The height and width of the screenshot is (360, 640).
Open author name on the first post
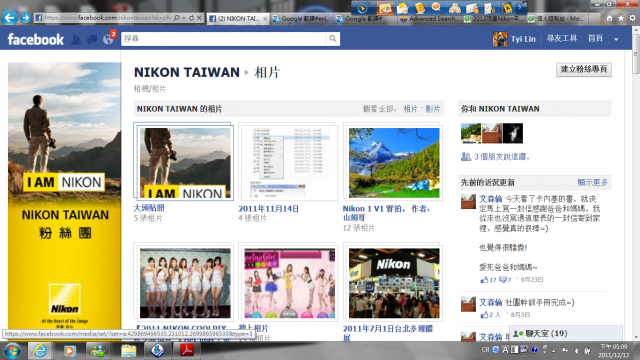click(x=491, y=199)
